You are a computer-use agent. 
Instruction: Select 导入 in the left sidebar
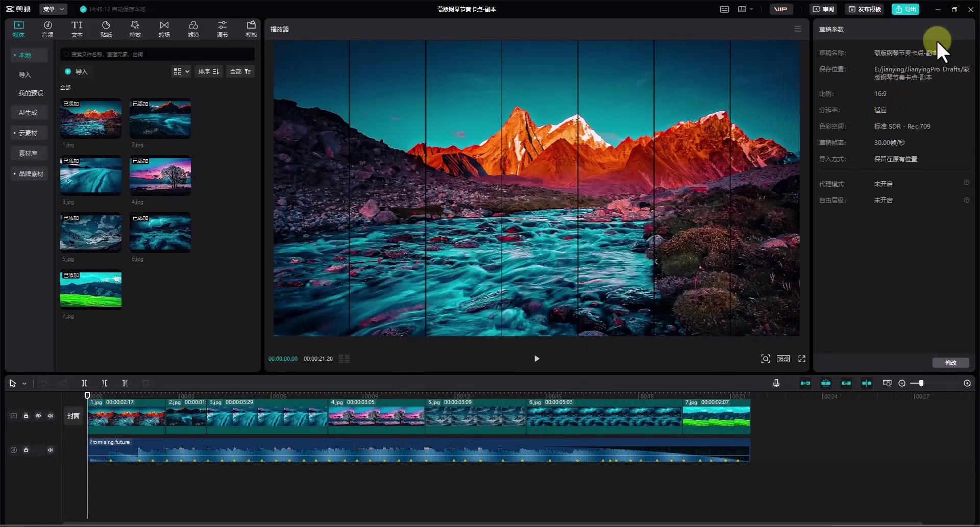point(25,74)
